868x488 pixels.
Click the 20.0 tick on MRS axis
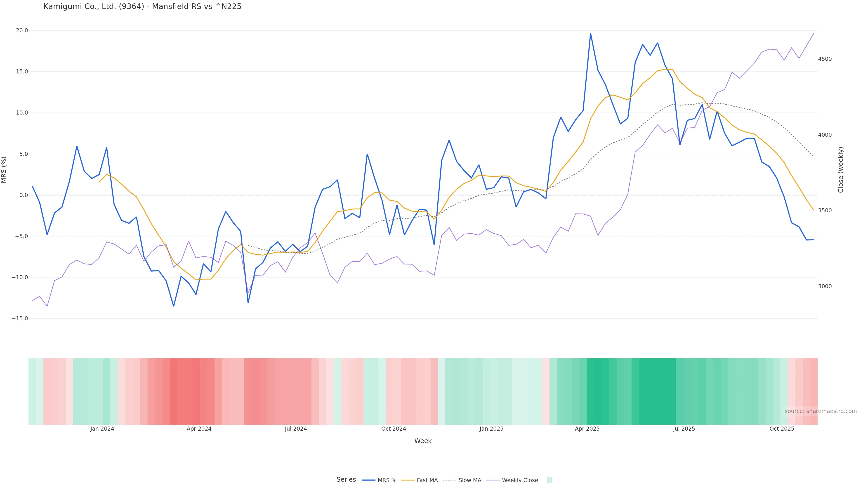22,30
